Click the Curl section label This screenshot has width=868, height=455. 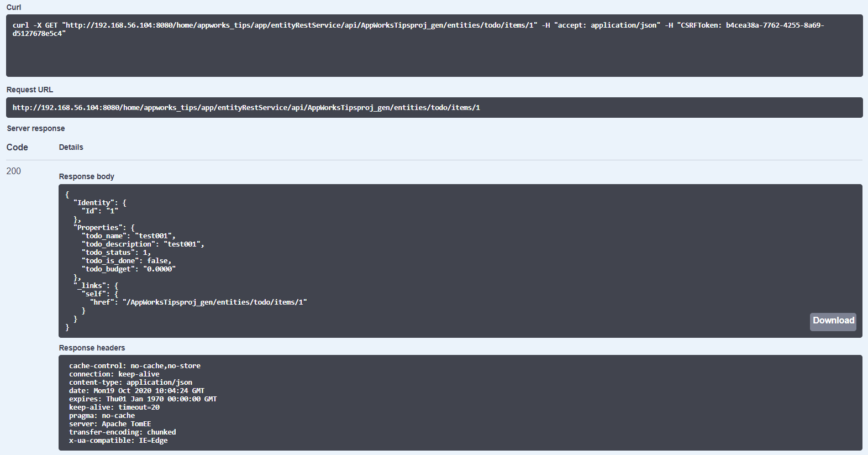[14, 7]
